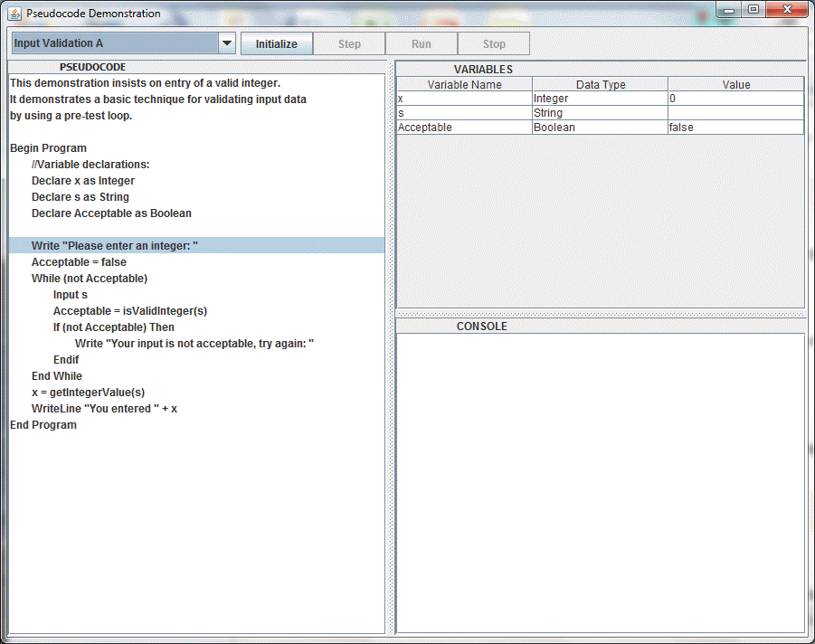Image resolution: width=815 pixels, height=644 pixels.
Task: Click the Stop button
Action: pyautogui.click(x=494, y=43)
